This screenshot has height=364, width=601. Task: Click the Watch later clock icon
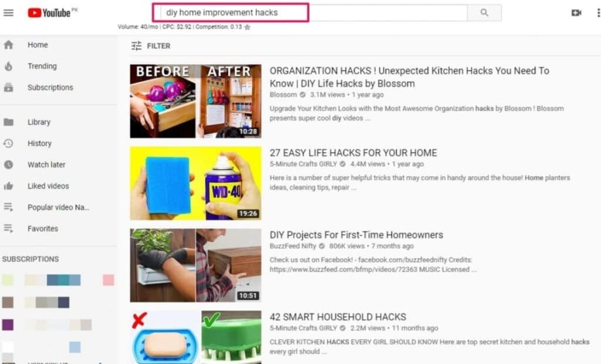tap(8, 165)
